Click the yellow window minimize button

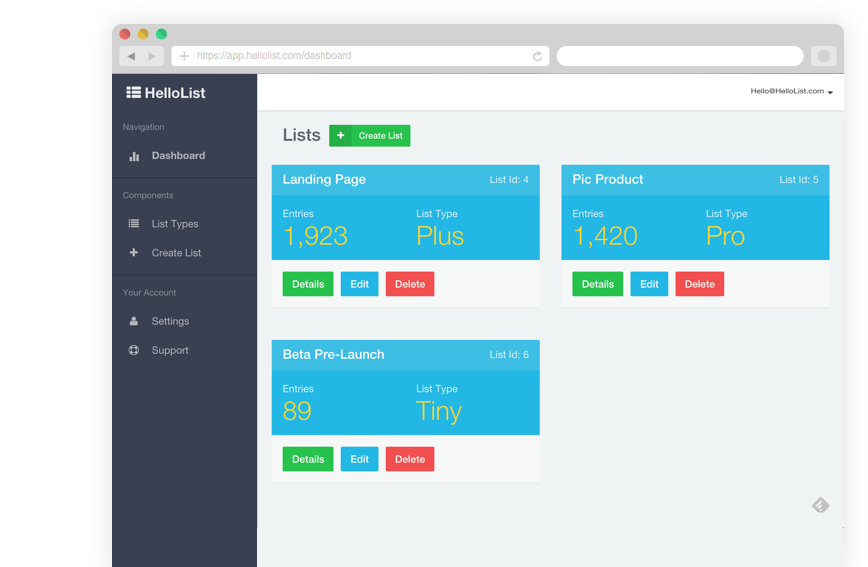(143, 34)
